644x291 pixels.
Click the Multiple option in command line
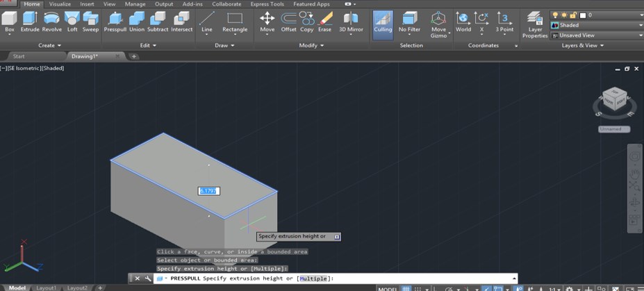pyautogui.click(x=314, y=278)
